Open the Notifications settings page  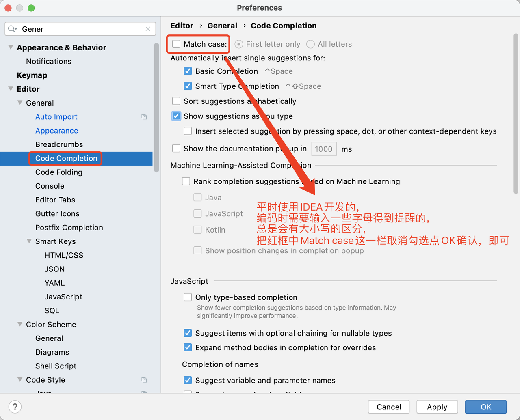[49, 61]
